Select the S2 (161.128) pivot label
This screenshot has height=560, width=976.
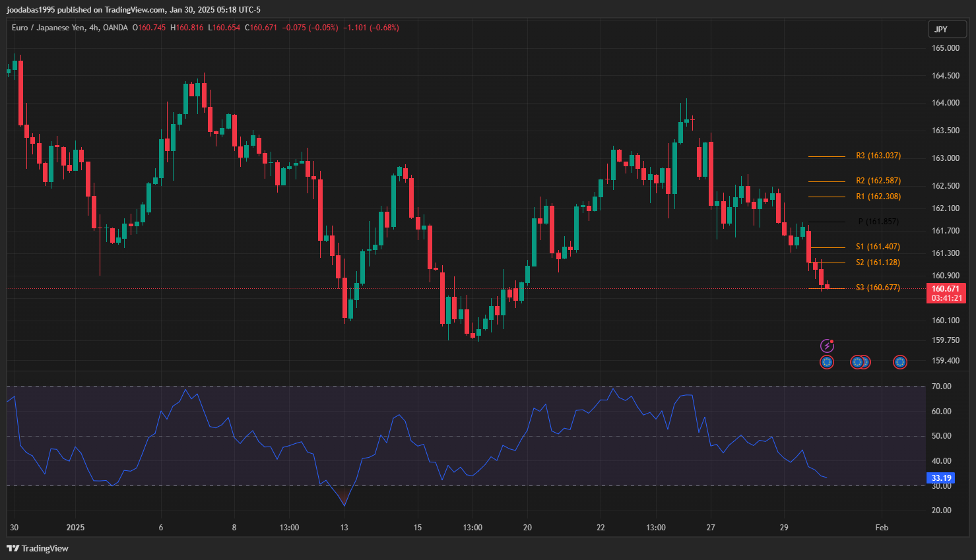[878, 263]
